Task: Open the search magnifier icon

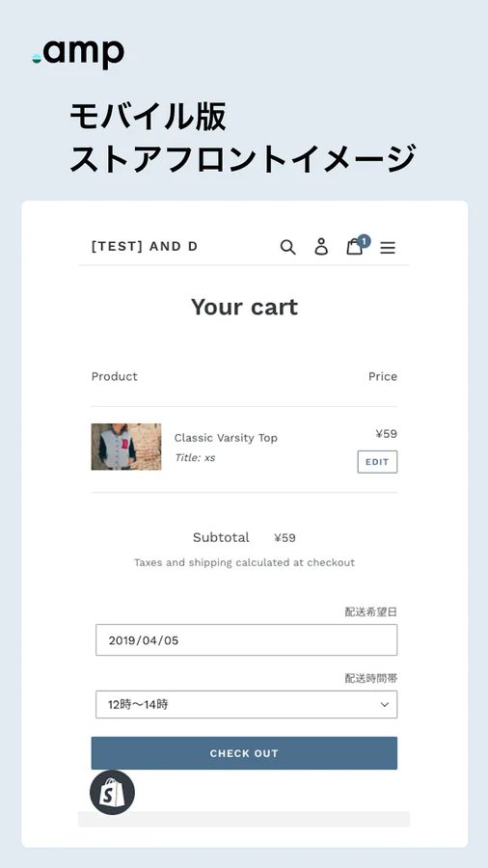Action: click(x=287, y=247)
